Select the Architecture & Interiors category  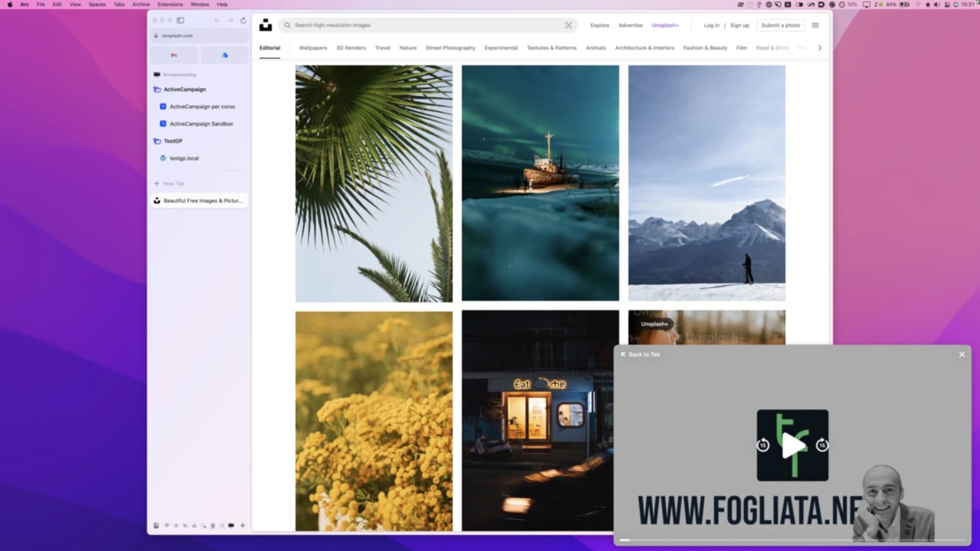click(x=645, y=48)
